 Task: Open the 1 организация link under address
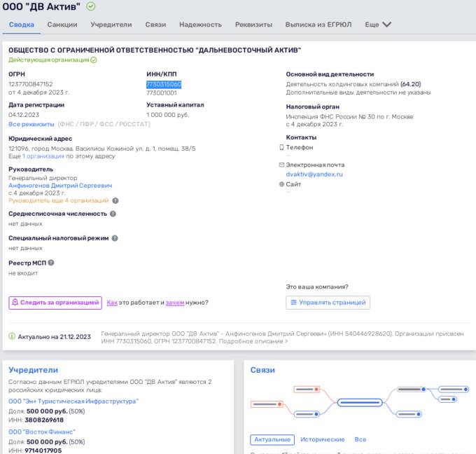43,156
